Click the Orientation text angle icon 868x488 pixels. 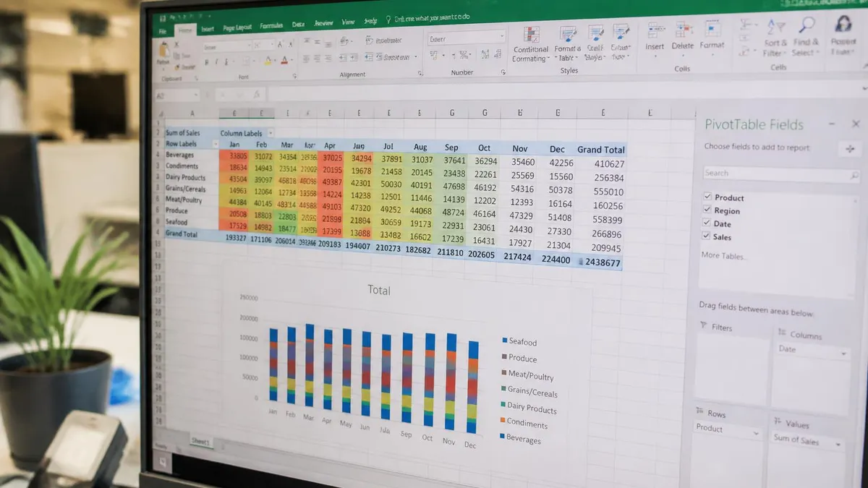pos(344,42)
